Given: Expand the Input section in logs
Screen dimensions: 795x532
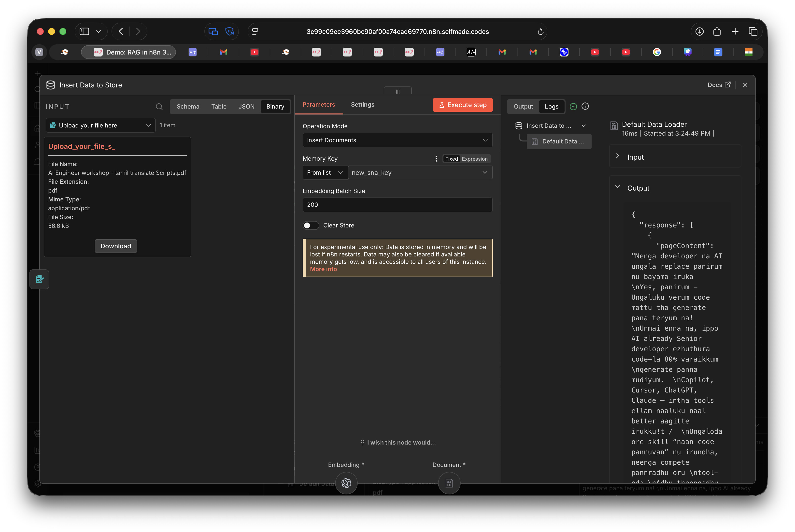Looking at the screenshot, I should click(635, 157).
